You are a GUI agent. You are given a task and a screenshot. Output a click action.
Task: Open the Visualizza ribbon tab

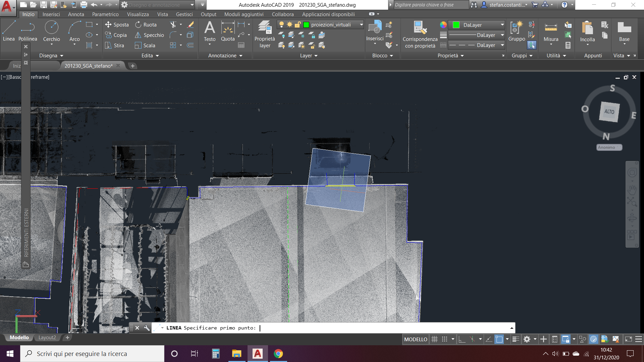coord(138,14)
